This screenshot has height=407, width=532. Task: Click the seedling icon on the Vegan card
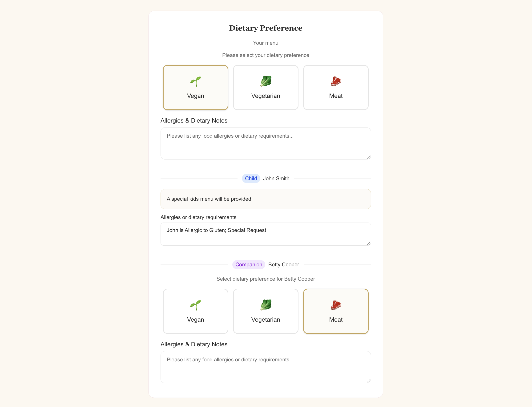click(195, 81)
